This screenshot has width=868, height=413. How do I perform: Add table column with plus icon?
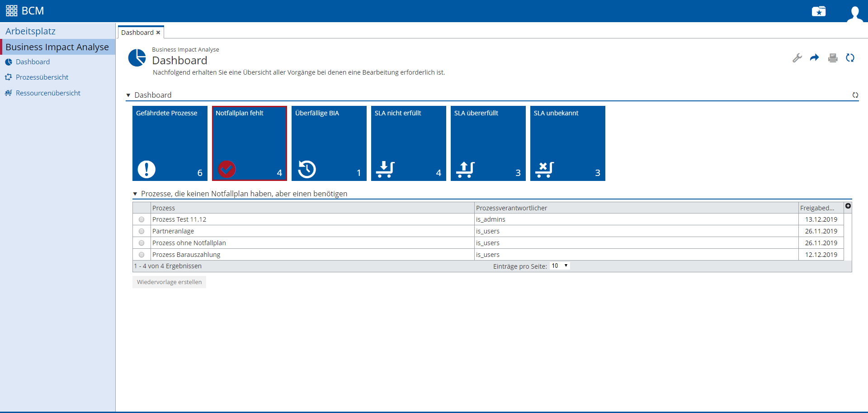point(848,206)
